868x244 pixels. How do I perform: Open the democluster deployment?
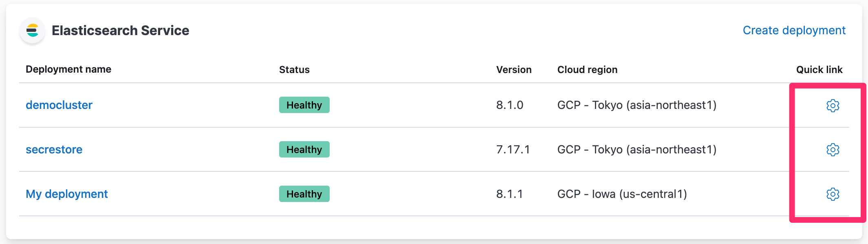[59, 105]
